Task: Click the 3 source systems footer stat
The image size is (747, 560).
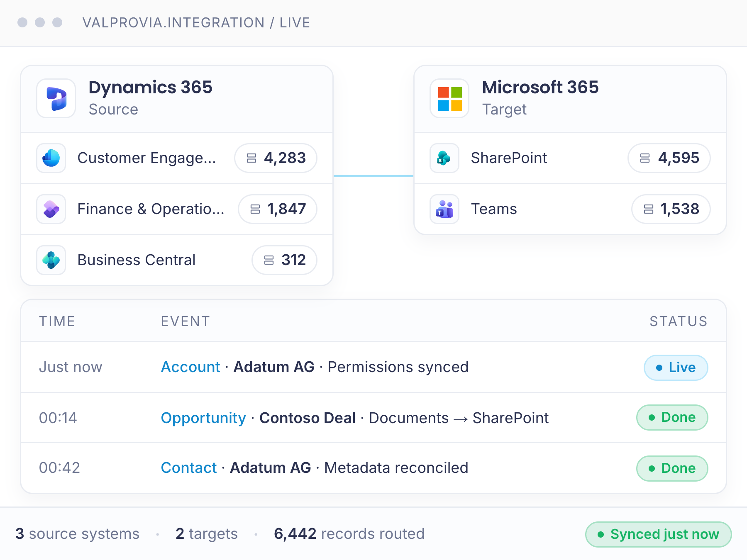Action: [x=78, y=534]
